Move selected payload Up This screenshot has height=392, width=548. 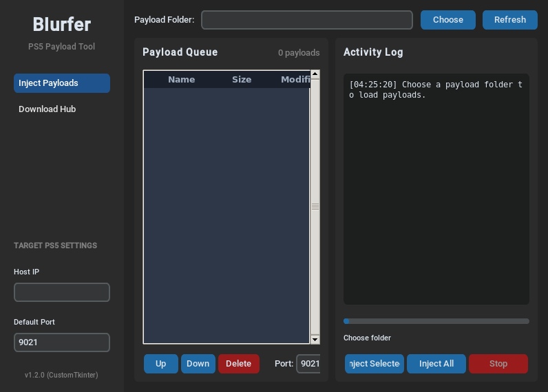(x=161, y=364)
